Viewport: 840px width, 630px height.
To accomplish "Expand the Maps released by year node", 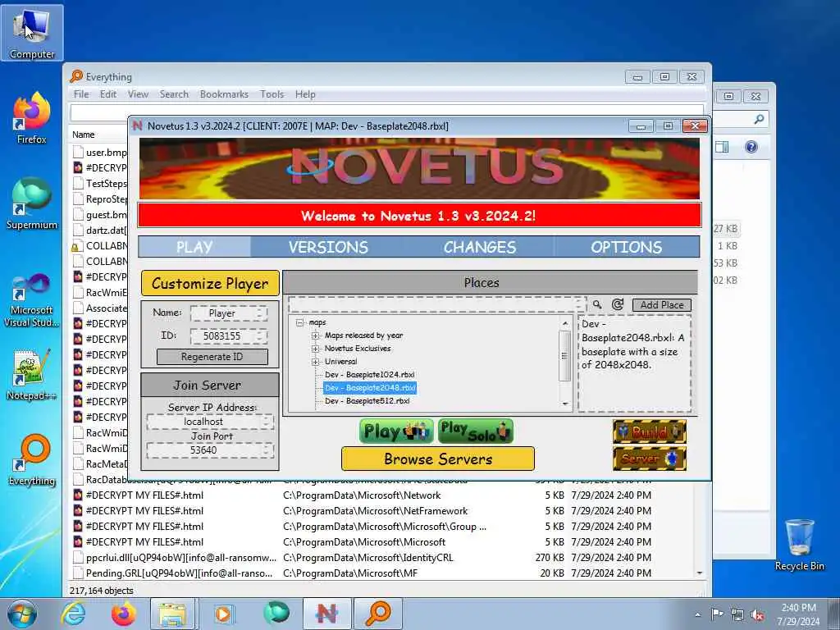I will (316, 336).
